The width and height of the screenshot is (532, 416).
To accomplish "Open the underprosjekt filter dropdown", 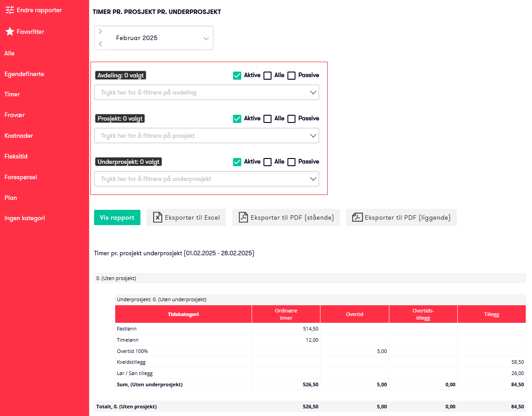I will [206, 179].
